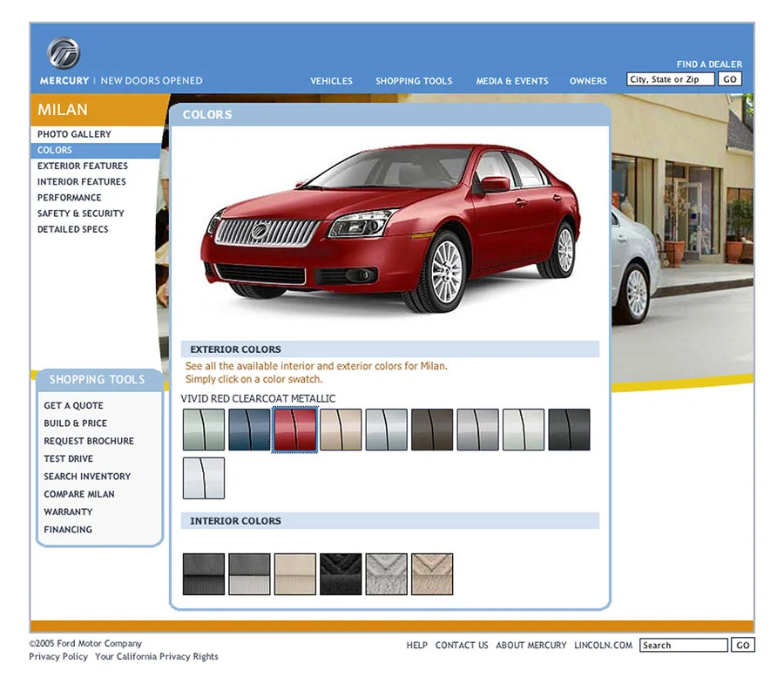Image resolution: width=784 pixels, height=691 pixels.
Task: Select the off-white exterior swatch in first row
Action: click(x=524, y=430)
